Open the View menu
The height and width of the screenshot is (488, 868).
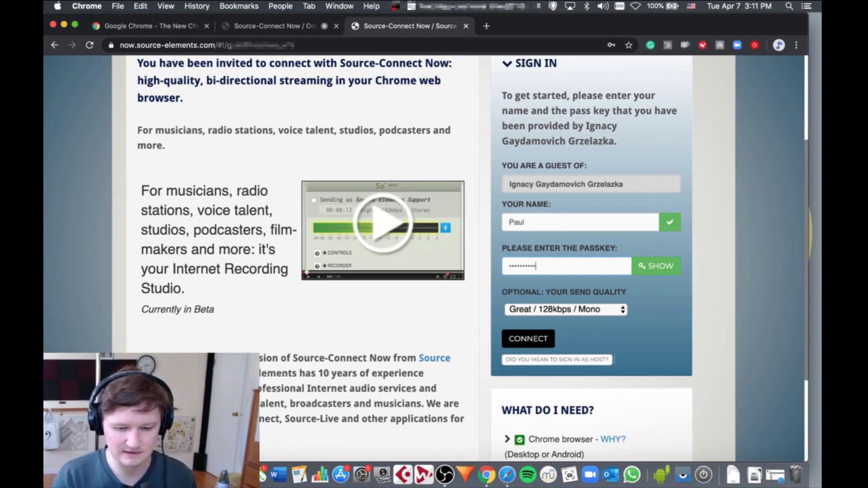point(165,6)
